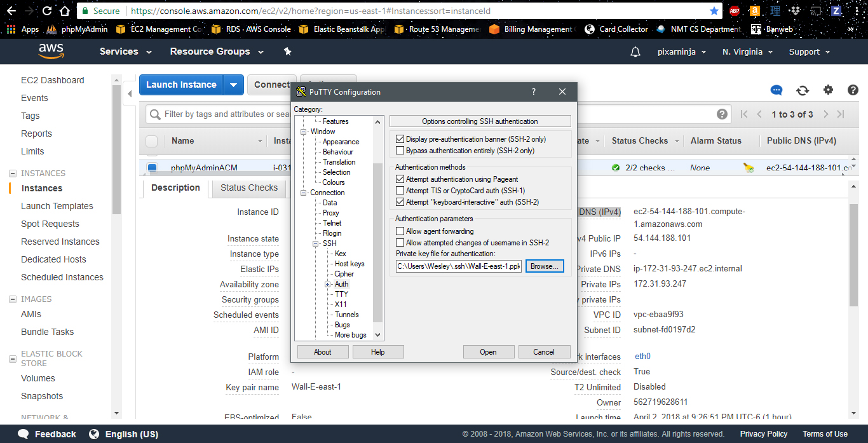Viewport: 868px width, 443px height.
Task: Refresh the instances list
Action: tap(803, 90)
